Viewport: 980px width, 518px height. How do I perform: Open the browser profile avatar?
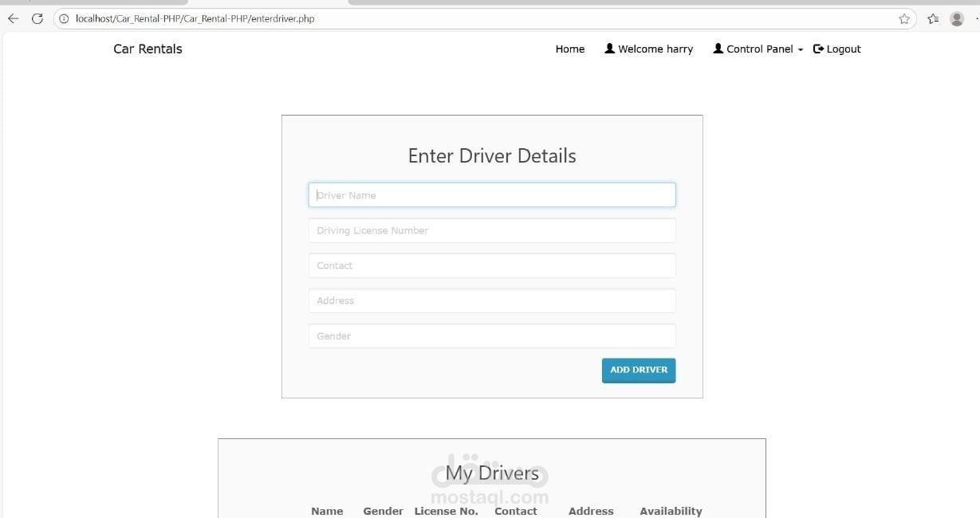click(x=957, y=18)
